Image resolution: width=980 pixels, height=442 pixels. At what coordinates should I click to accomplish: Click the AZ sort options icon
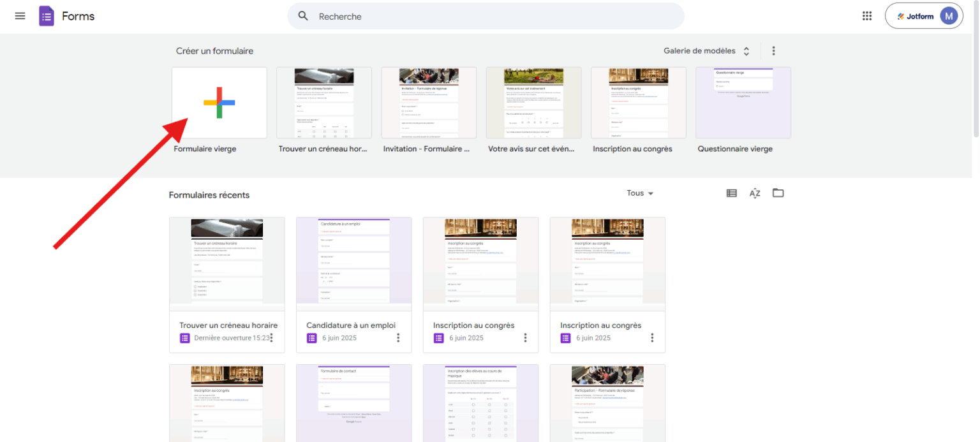click(755, 193)
